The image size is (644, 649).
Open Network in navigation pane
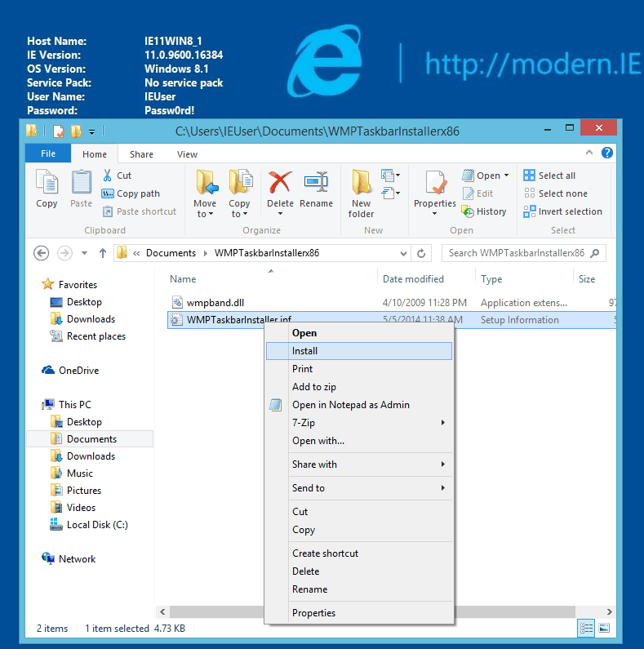[69, 558]
